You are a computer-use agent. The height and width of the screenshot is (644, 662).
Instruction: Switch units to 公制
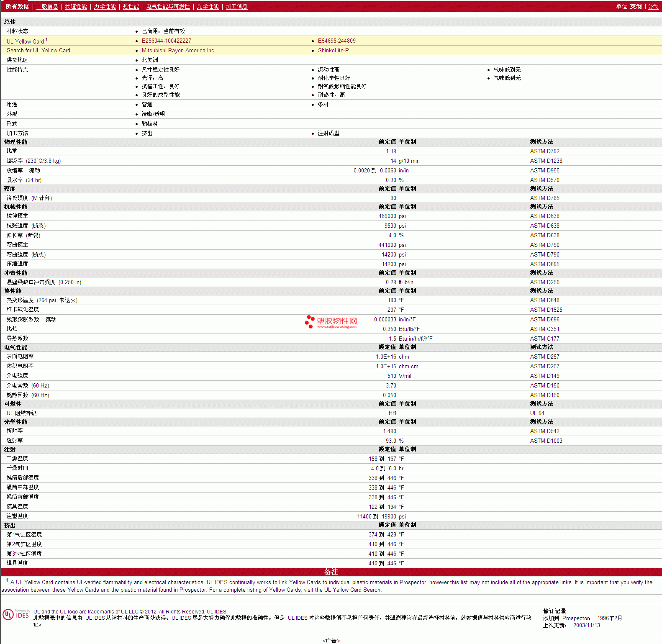tap(653, 7)
